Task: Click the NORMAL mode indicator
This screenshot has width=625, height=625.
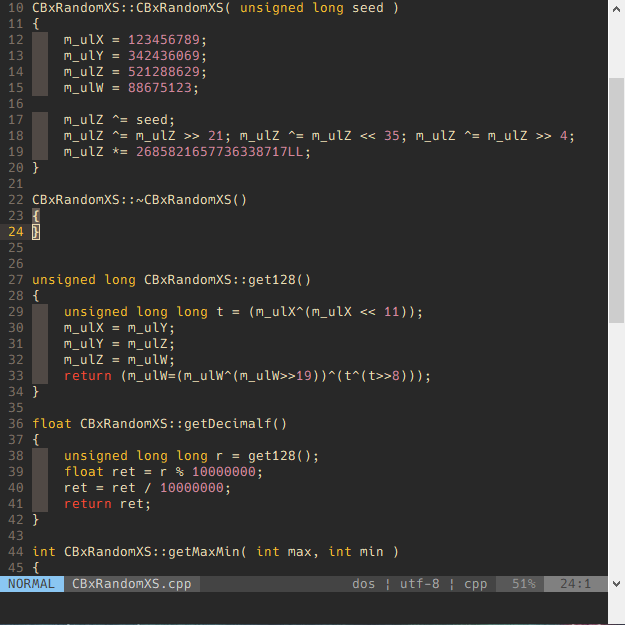Action: coord(31,584)
